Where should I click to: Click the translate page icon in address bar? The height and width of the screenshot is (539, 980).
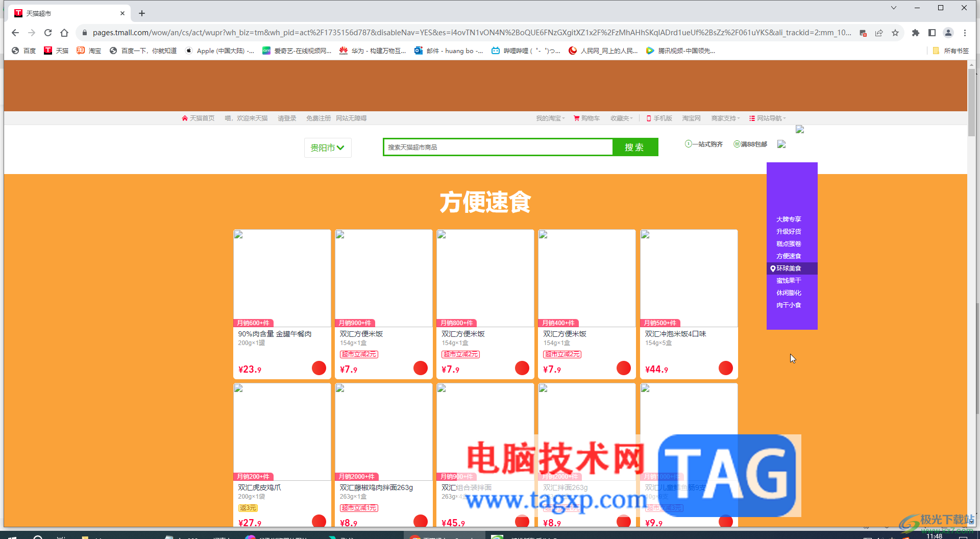(x=863, y=33)
